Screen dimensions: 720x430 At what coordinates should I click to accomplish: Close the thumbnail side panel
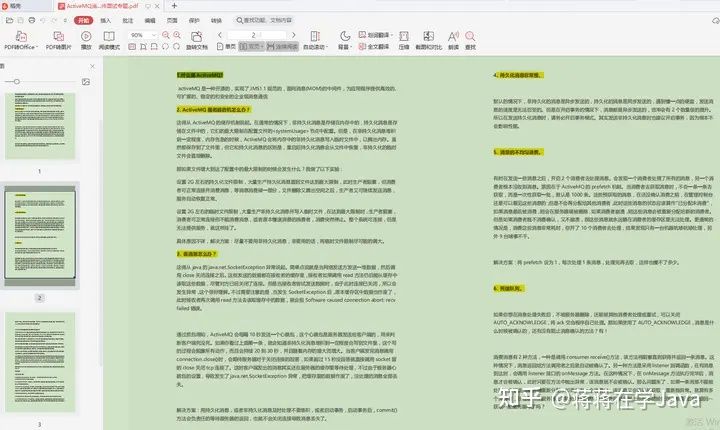coord(92,66)
